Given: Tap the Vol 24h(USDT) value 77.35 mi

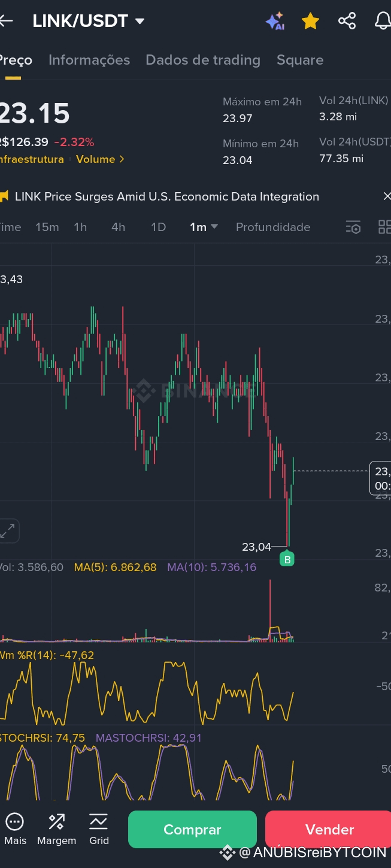Looking at the screenshot, I should [341, 159].
